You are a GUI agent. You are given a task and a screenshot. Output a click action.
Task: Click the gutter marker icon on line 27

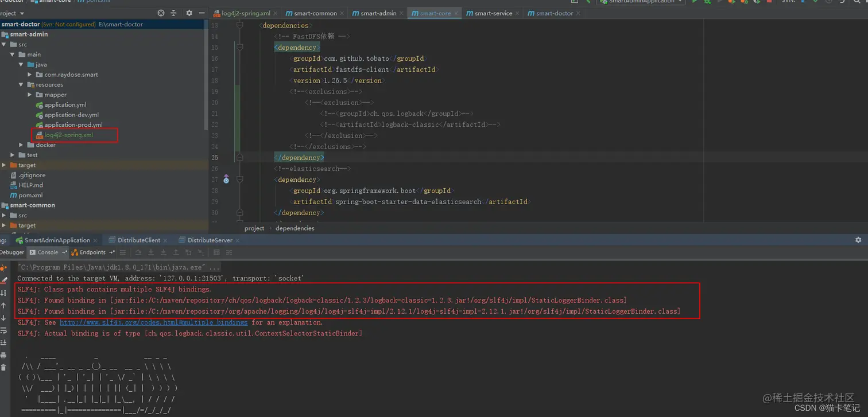point(226,180)
